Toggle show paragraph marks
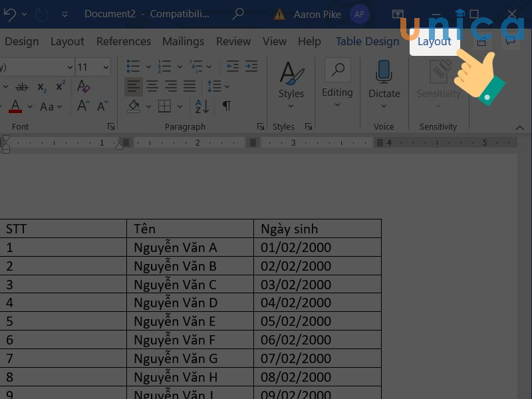532x399 pixels. click(227, 106)
